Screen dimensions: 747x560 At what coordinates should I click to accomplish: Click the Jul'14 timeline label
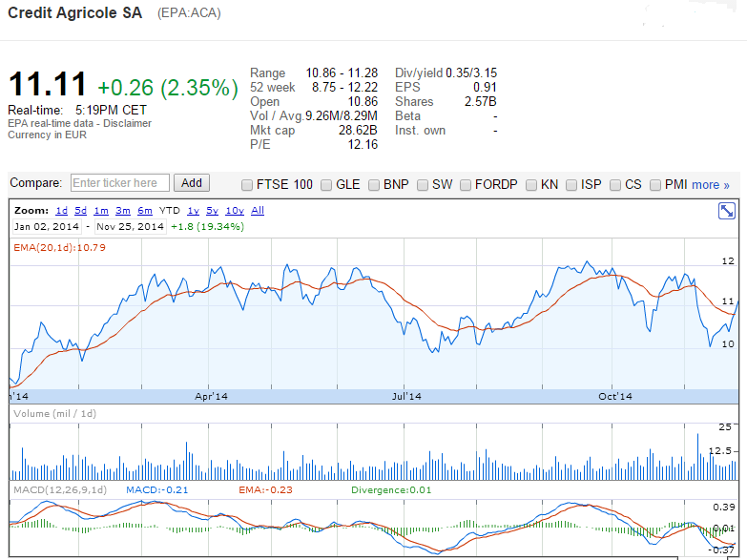406,397
